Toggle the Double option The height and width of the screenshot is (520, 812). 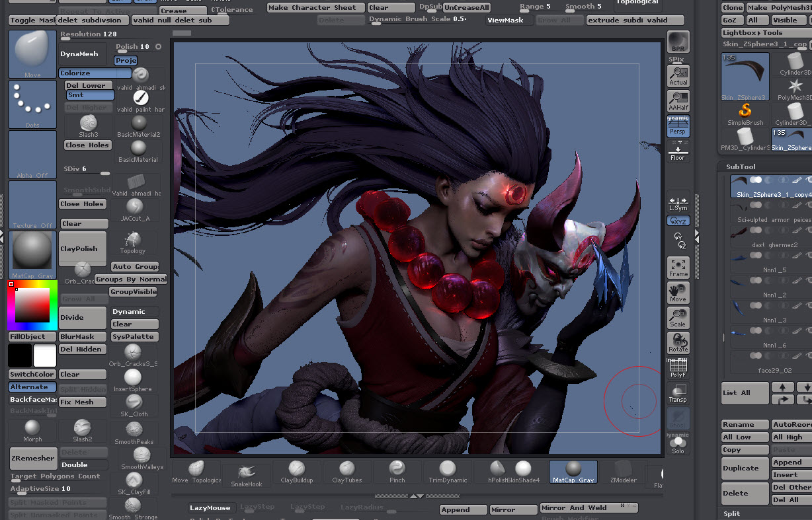pyautogui.click(x=83, y=464)
